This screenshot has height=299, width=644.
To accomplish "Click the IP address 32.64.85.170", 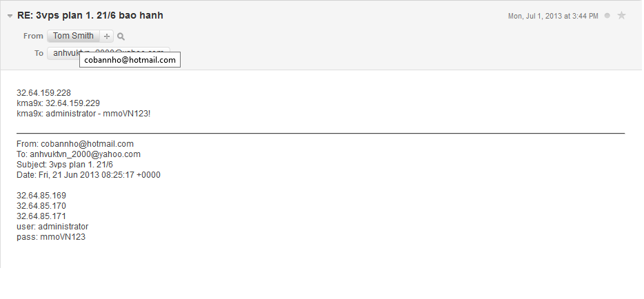I will coord(41,206).
